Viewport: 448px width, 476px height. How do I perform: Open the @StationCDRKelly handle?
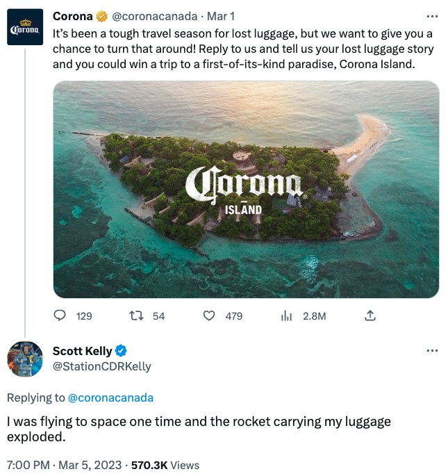click(x=102, y=366)
